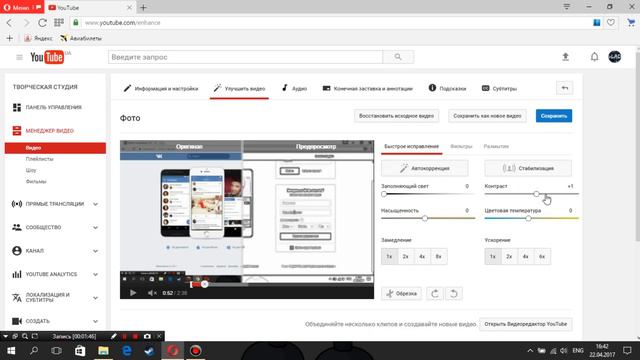640x360 pixels.
Task: Click the upload arrow icon
Action: pos(565,57)
